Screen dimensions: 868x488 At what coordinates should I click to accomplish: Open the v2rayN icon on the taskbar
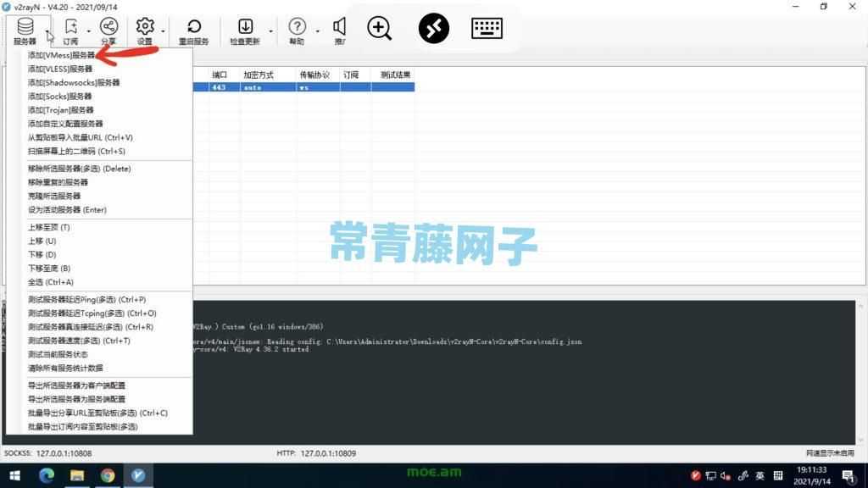[137, 475]
